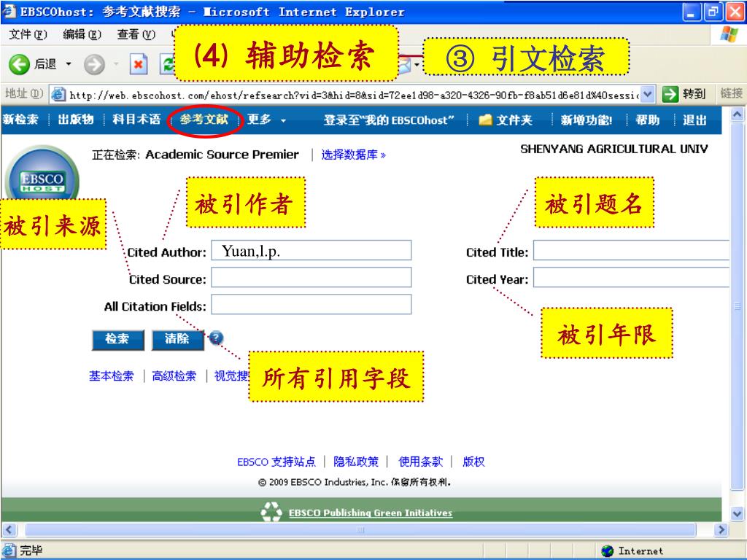The height and width of the screenshot is (560, 747).
Task: Click 选择数据库 link
Action: click(x=354, y=155)
